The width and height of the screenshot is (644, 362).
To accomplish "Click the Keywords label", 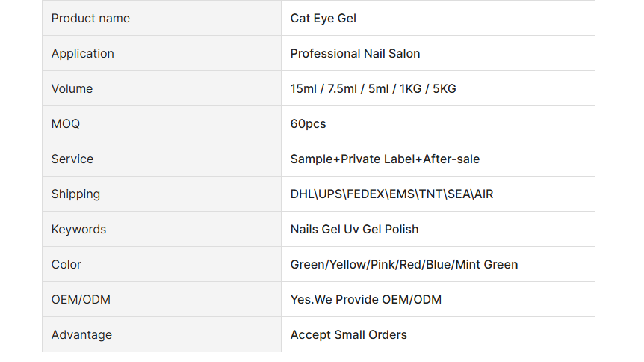I will [78, 229].
